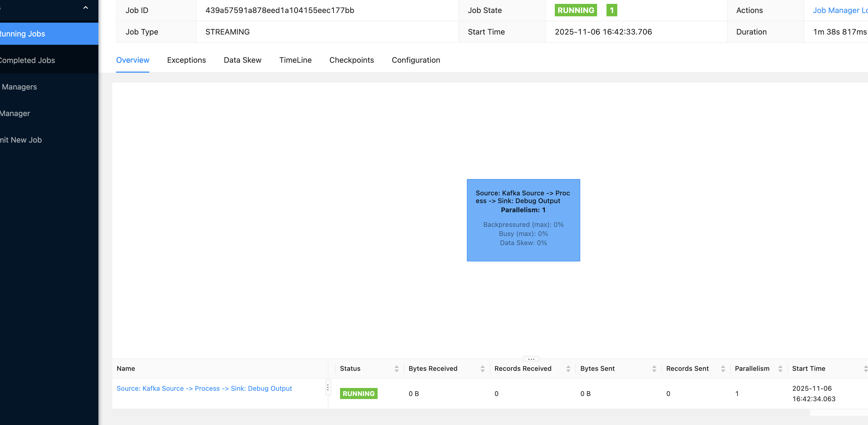
Task: Show the TimeLine tab
Action: pos(295,60)
